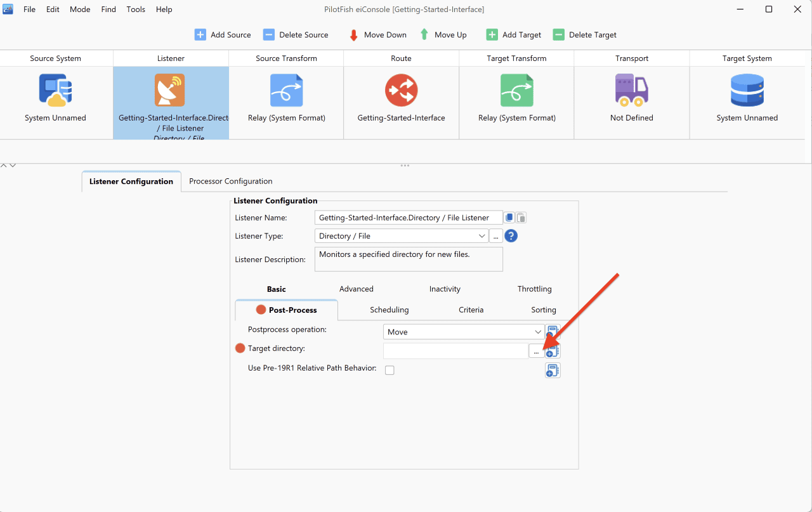Select the Basic tab
The width and height of the screenshot is (812, 512).
click(276, 289)
